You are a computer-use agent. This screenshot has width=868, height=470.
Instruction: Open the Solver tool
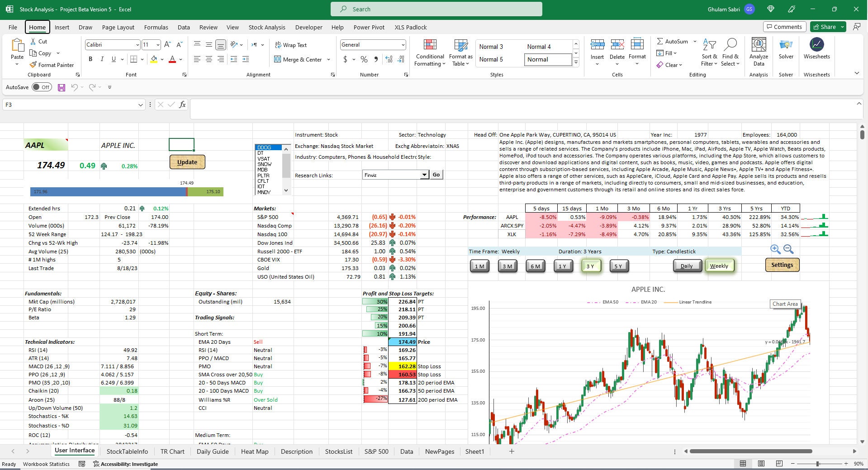(x=786, y=51)
